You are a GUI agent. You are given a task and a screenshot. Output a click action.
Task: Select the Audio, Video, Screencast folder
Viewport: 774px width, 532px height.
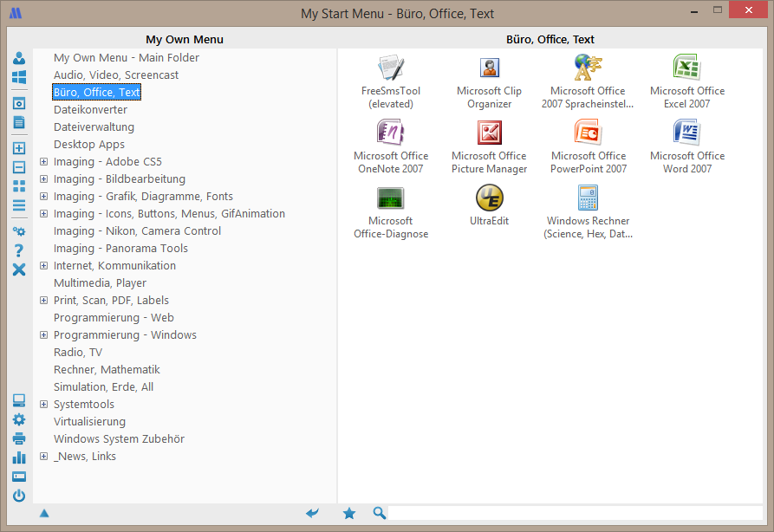click(116, 75)
